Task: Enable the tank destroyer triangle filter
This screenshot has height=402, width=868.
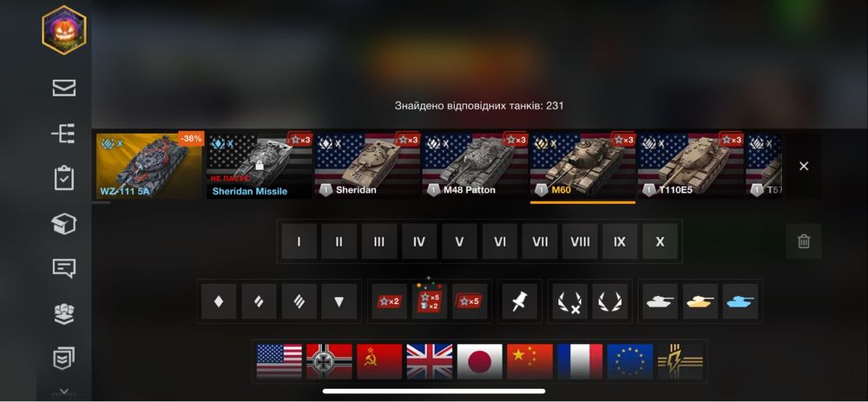Action: 339,301
